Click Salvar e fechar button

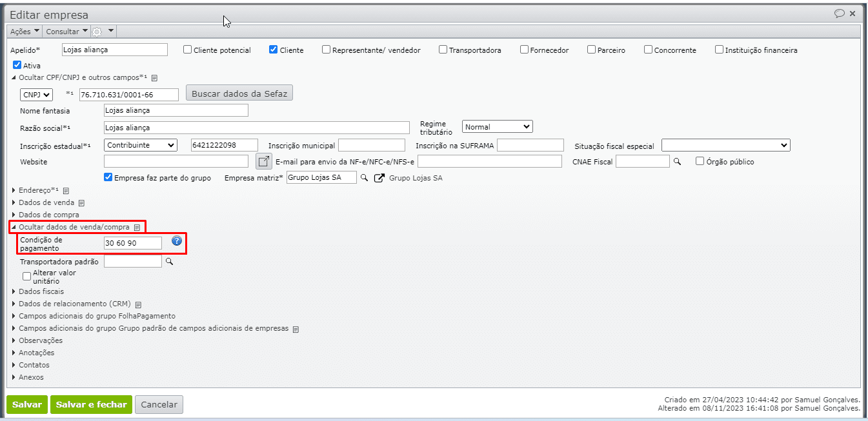click(91, 404)
